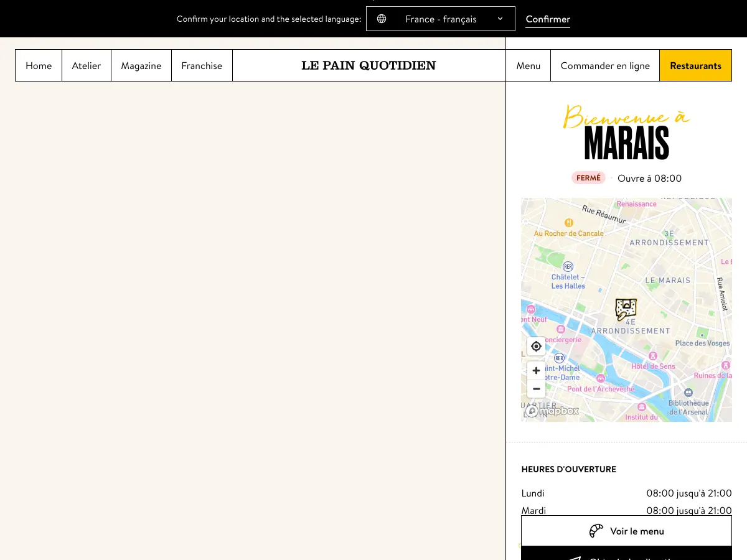Click Châtelet – Les Halles RER icon

(568, 266)
